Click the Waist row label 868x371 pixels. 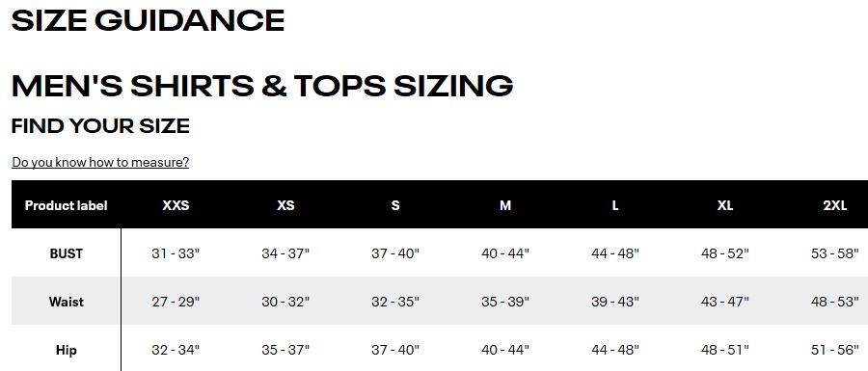point(67,302)
